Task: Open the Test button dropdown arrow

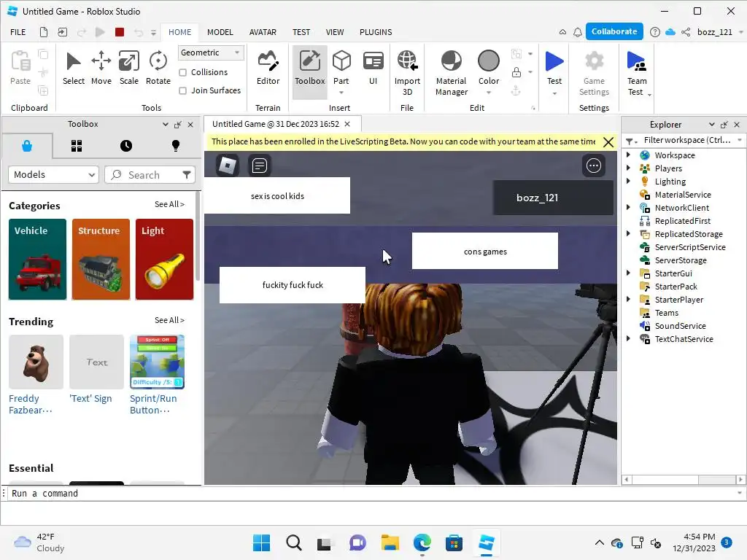Action: 554,93
